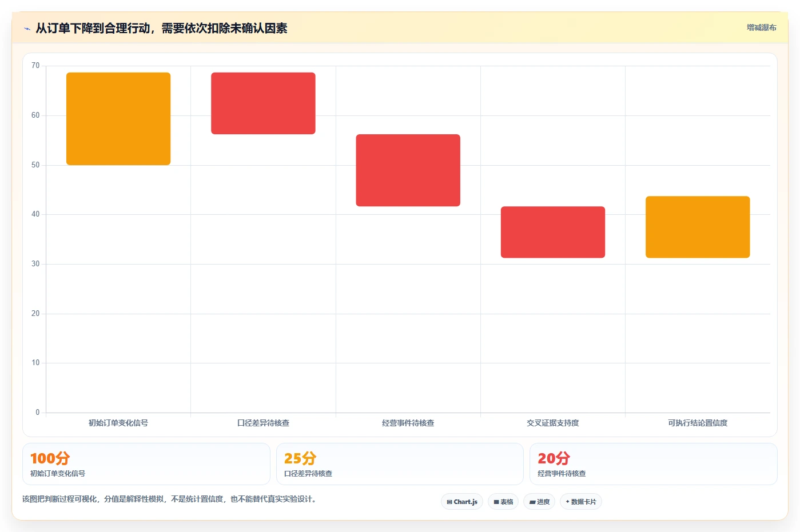Click the lightning icon beside the chart title
This screenshot has height=532, width=800.
click(27, 29)
